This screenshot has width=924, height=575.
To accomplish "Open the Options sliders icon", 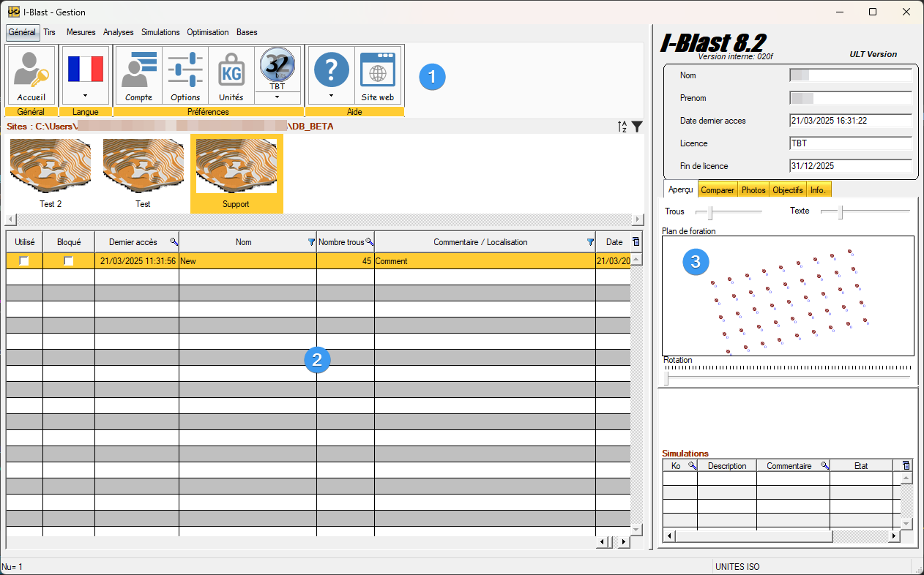I will [x=185, y=75].
